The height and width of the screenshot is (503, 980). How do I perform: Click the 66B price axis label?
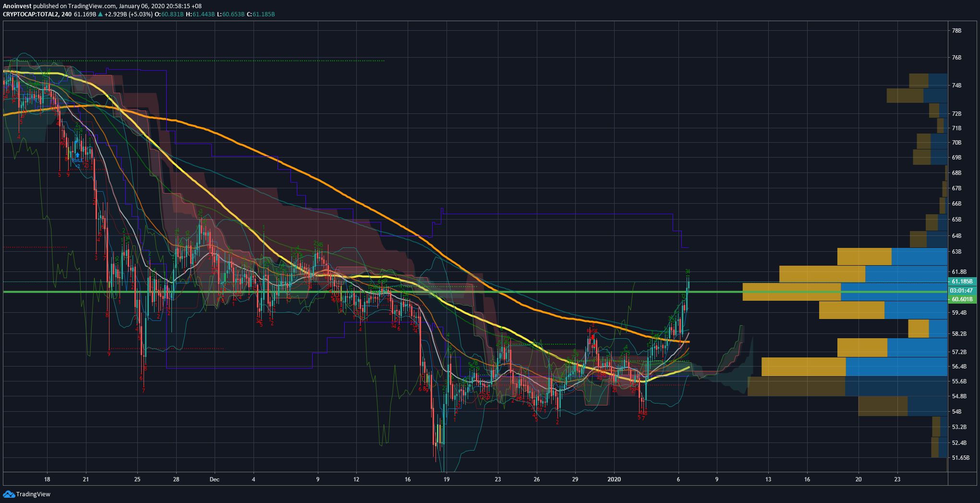[956, 204]
